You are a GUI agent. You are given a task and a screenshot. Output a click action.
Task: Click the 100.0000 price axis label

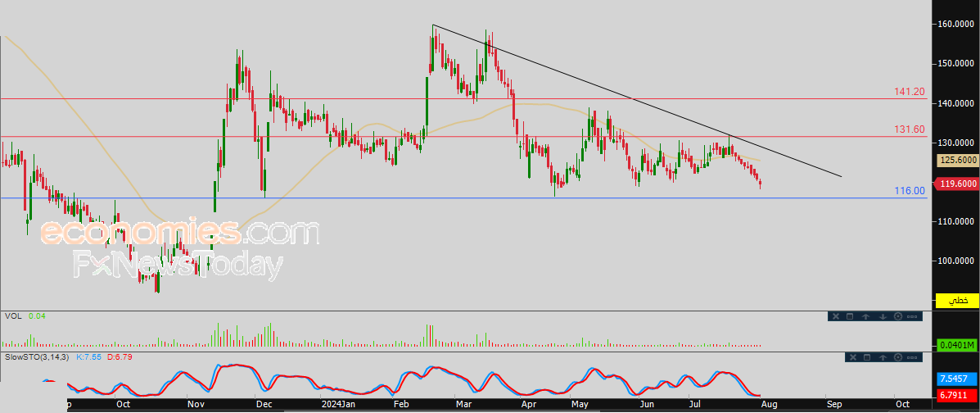coord(955,261)
